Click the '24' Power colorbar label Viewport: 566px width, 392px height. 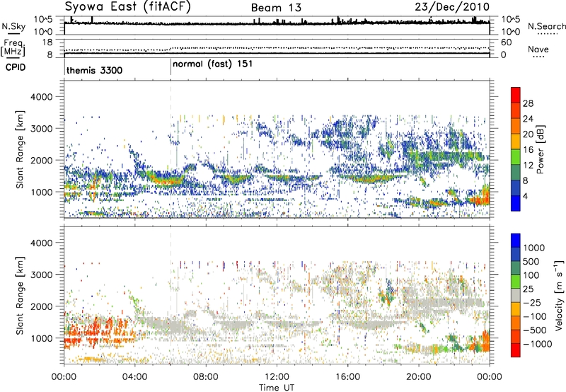click(528, 119)
